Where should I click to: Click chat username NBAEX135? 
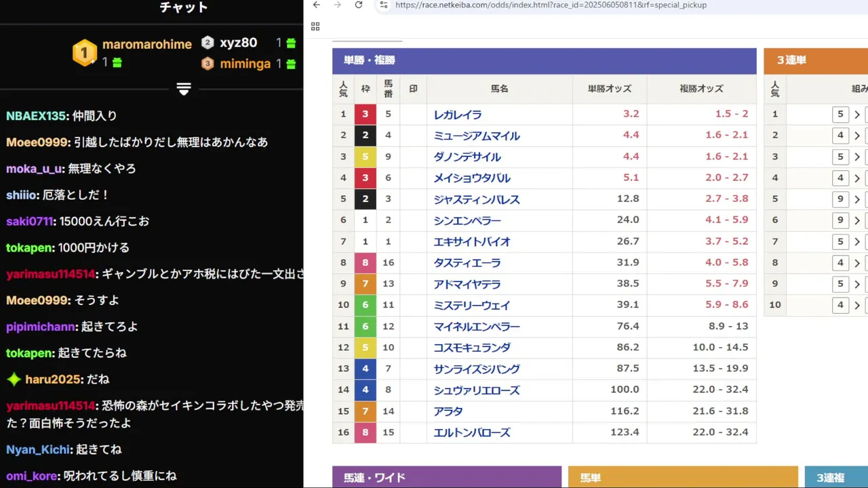tap(35, 116)
